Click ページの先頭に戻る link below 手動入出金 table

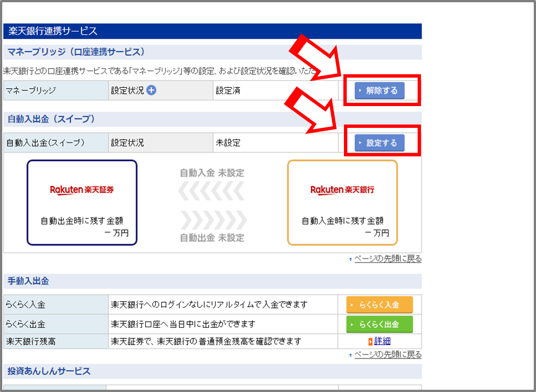[388, 355]
